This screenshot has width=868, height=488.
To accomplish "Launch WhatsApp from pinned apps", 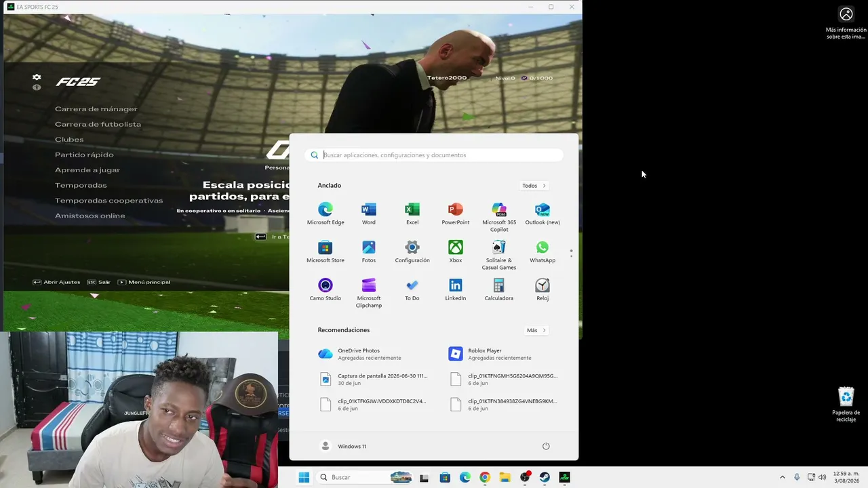I will 542,252.
